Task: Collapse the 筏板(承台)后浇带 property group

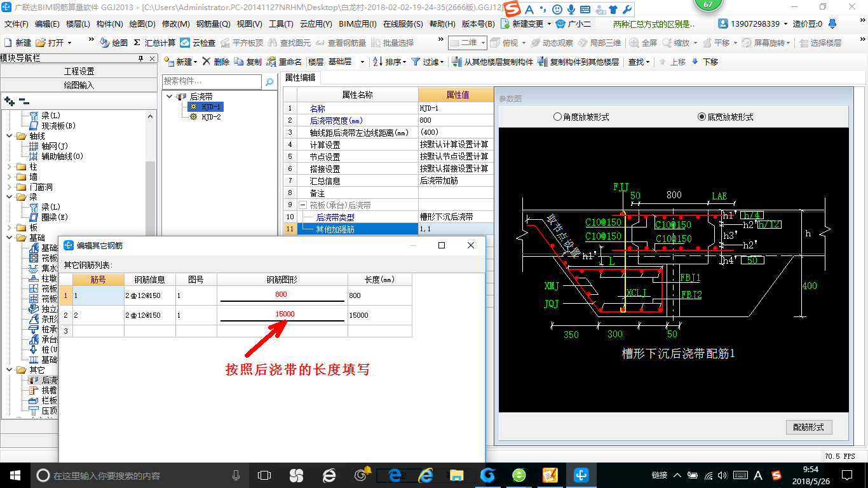Action: click(303, 205)
